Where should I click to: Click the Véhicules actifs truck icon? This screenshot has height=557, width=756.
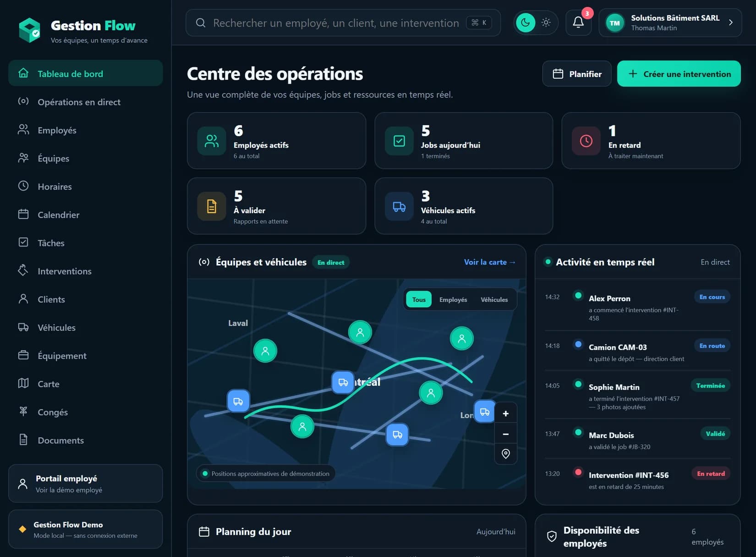(399, 206)
